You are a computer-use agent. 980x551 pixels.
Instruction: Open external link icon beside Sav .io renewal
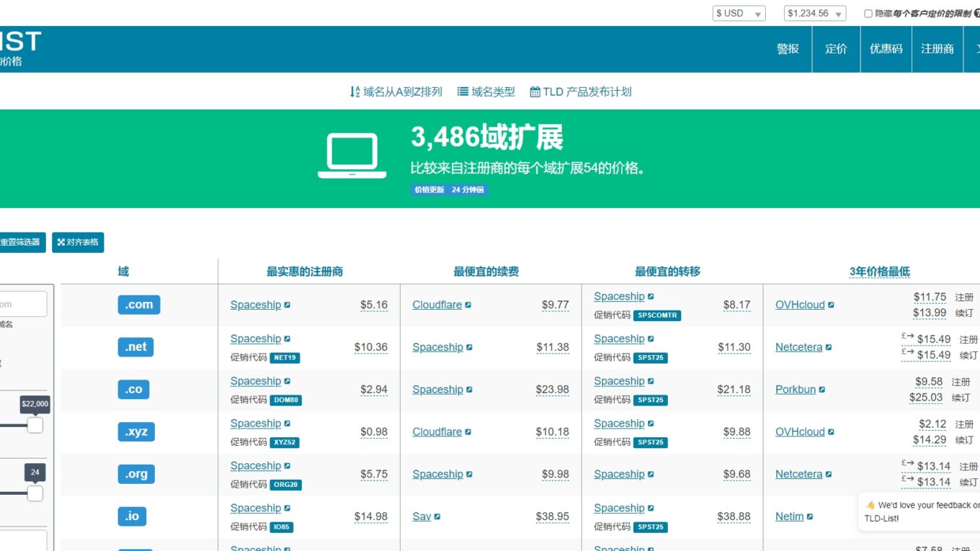(x=437, y=516)
